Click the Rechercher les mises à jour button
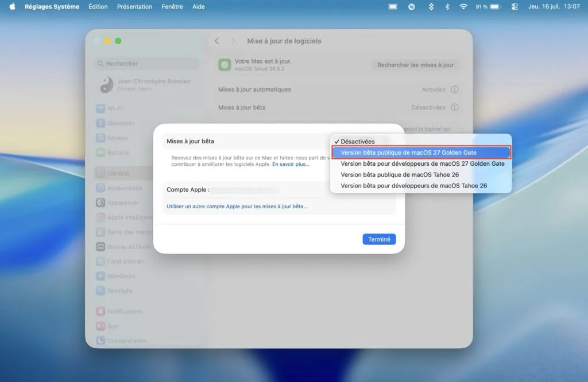Viewport: 588px width, 382px height. tap(415, 65)
